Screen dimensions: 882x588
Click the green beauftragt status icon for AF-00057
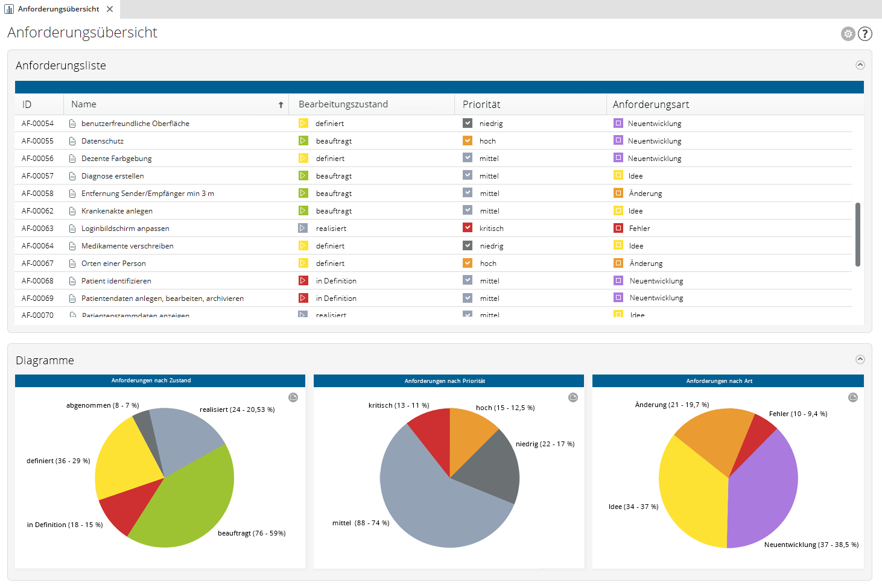(x=303, y=175)
